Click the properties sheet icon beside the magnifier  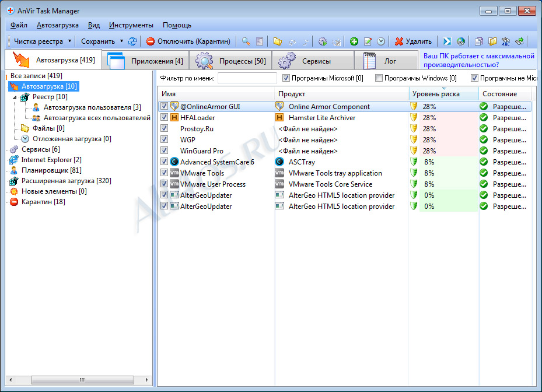coord(260,41)
